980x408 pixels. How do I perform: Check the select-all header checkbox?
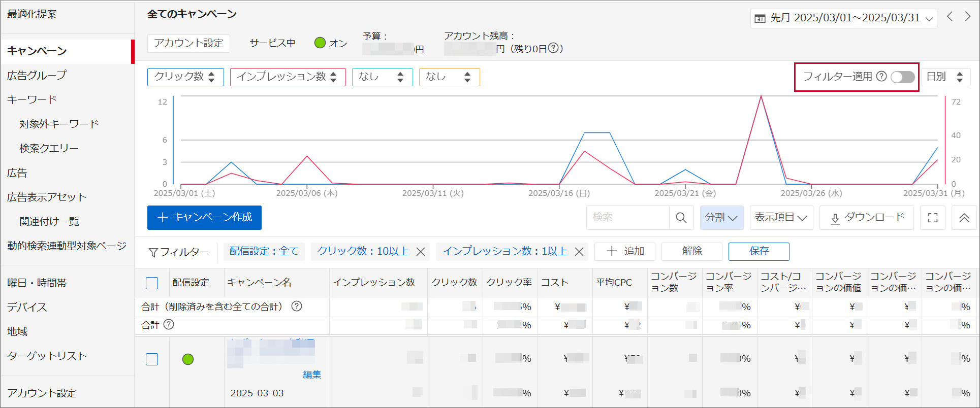pos(152,283)
